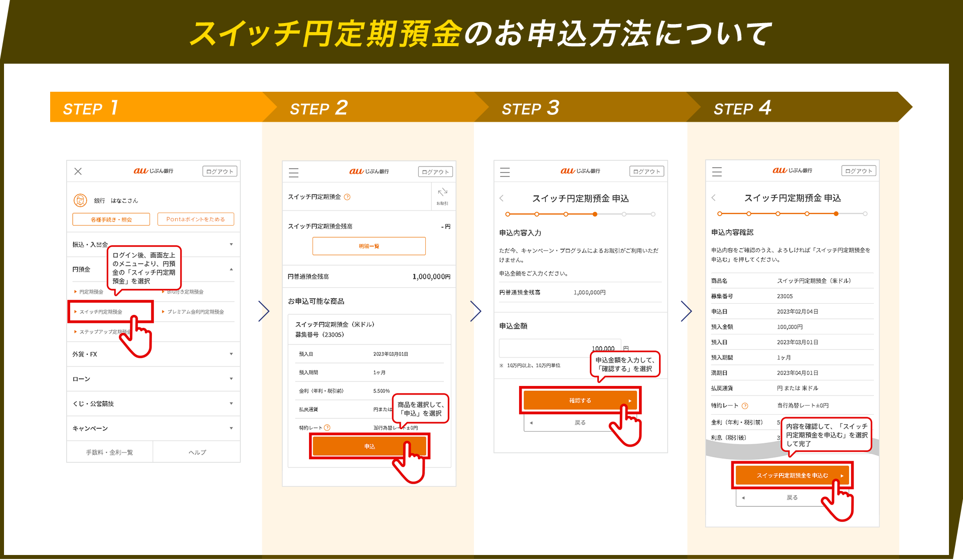Tap the au じぶん銀行 logo in STEP 3 screen
The height and width of the screenshot is (560, 963).
pos(580,171)
